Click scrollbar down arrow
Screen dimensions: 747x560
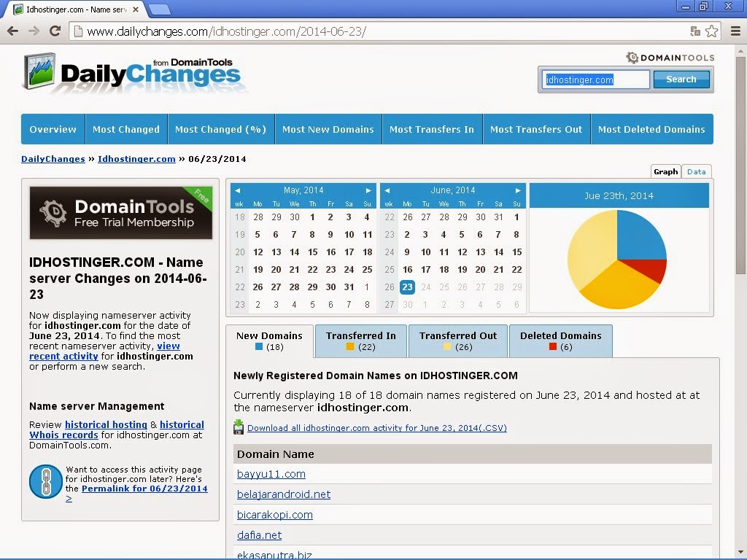point(740,552)
